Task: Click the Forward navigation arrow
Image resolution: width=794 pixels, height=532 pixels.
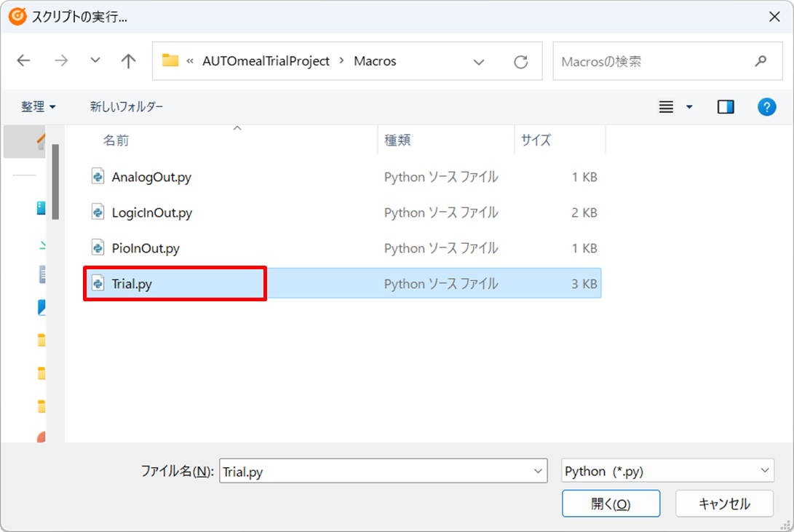Action: pyautogui.click(x=61, y=61)
